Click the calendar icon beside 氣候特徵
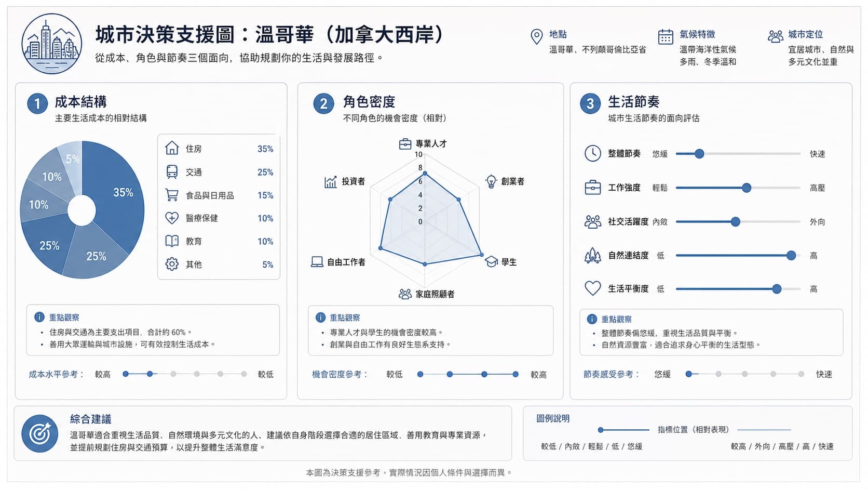 pos(666,36)
